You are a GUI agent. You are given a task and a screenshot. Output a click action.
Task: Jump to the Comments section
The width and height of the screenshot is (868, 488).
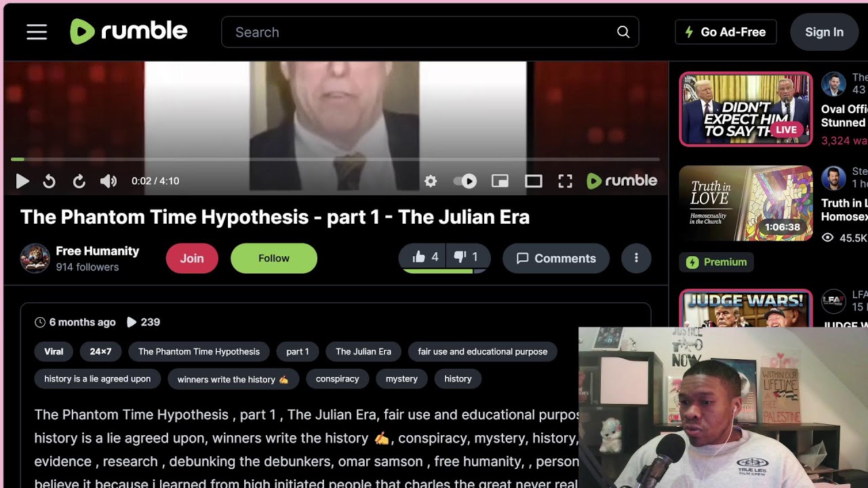tap(556, 258)
